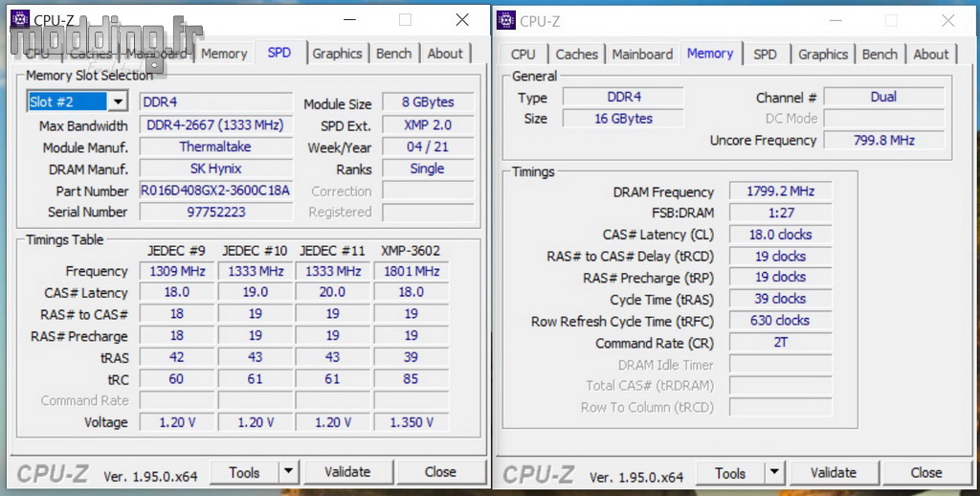Click DRAM Frequency field 1799.2 MHz
The image size is (980, 496).
point(781,192)
